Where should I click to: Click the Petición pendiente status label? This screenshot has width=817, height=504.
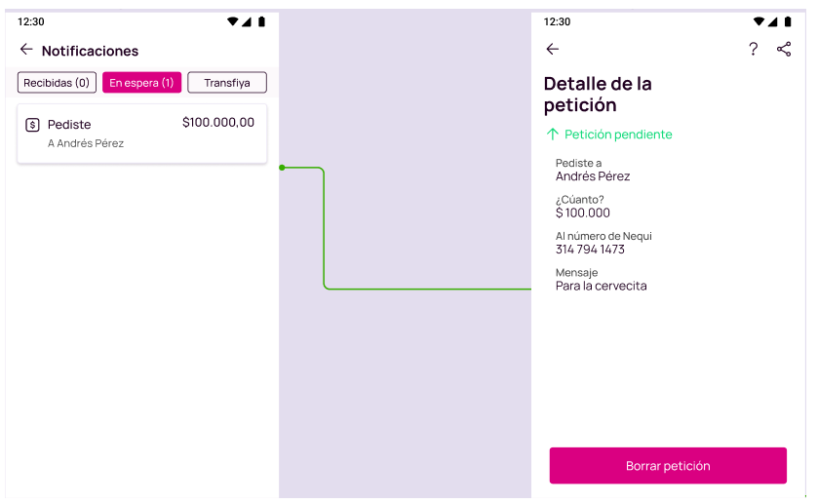point(618,135)
